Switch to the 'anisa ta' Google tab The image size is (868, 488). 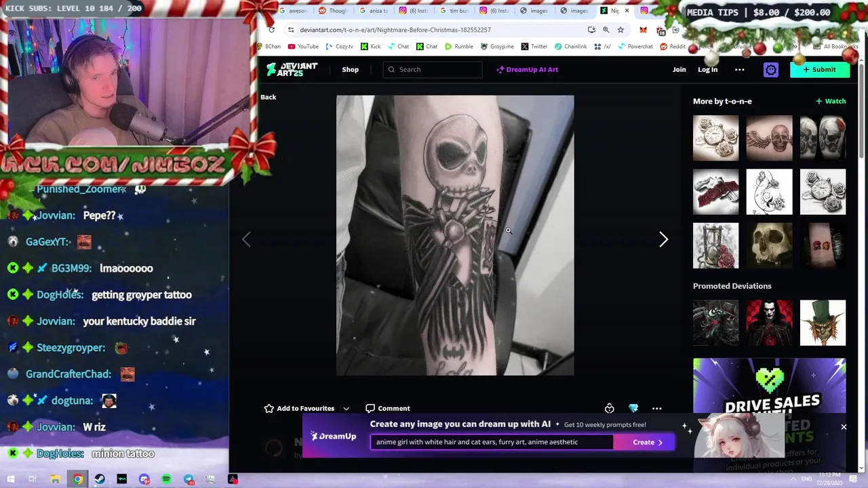point(374,11)
